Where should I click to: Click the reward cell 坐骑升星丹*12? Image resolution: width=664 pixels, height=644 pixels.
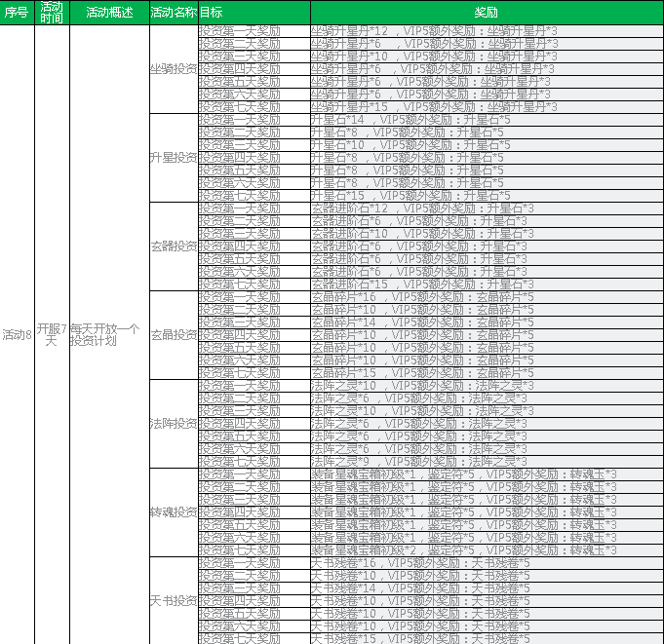point(487,31)
